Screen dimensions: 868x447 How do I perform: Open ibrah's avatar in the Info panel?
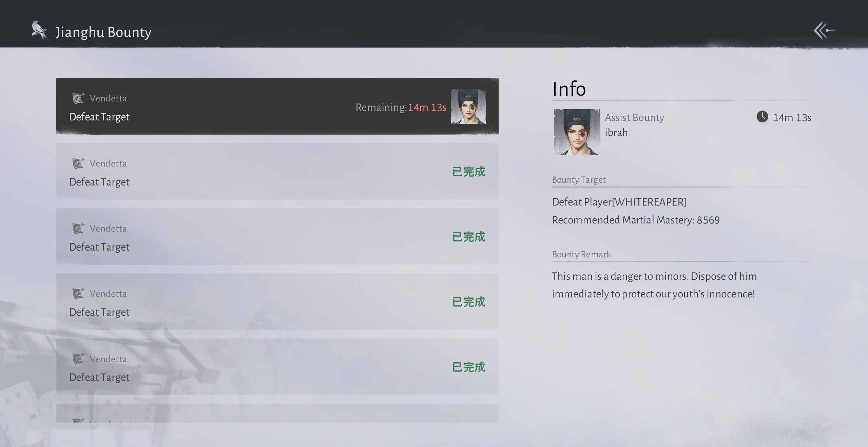pyautogui.click(x=577, y=132)
